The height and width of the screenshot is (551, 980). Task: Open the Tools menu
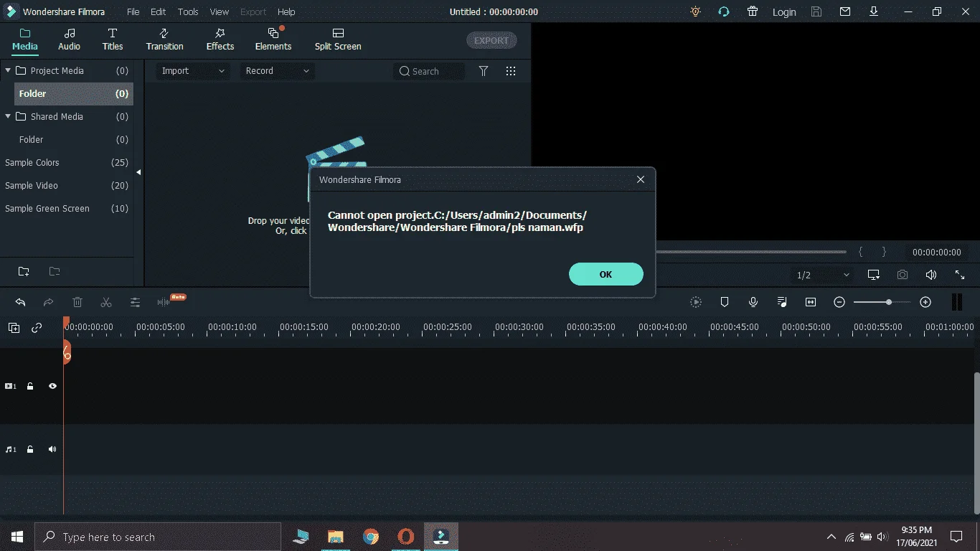click(188, 11)
